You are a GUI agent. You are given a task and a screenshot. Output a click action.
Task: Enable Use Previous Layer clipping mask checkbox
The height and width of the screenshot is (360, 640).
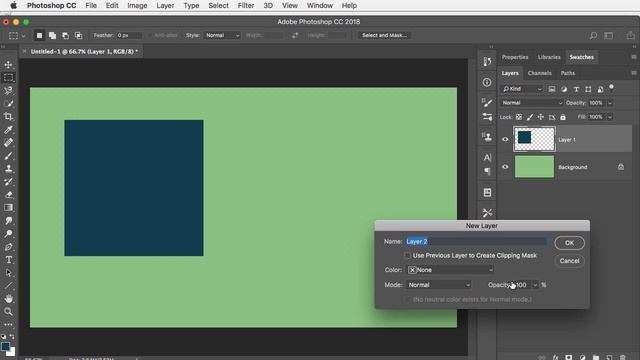(407, 256)
